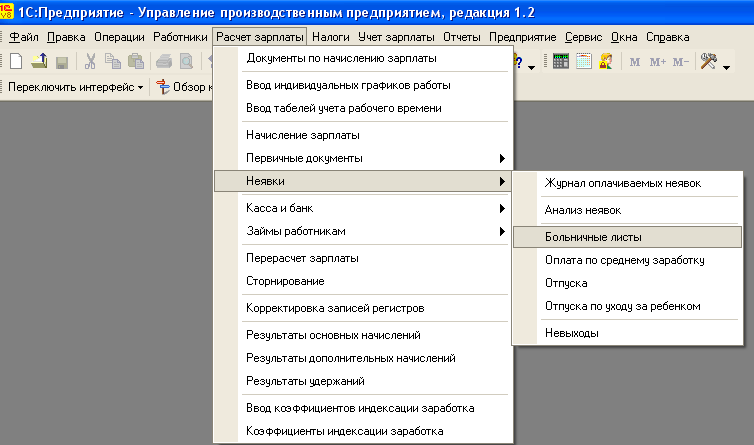Click the New document toolbar icon

tap(16, 62)
